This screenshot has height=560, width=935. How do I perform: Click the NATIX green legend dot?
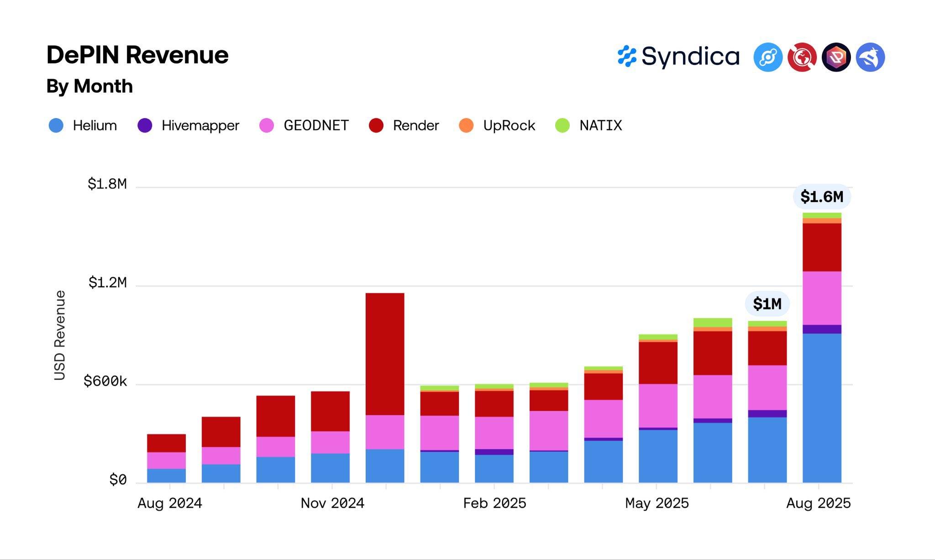click(562, 126)
